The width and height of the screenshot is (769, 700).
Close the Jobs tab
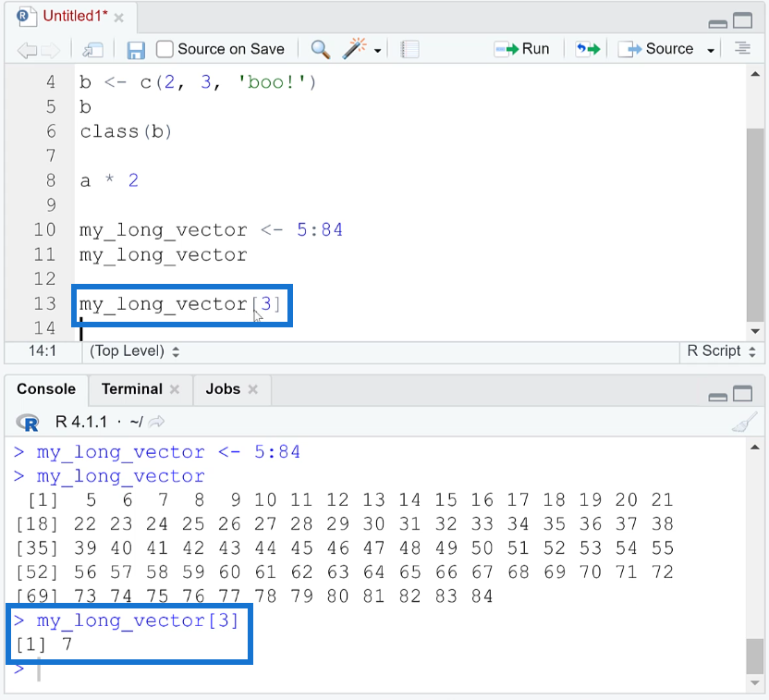point(253,389)
